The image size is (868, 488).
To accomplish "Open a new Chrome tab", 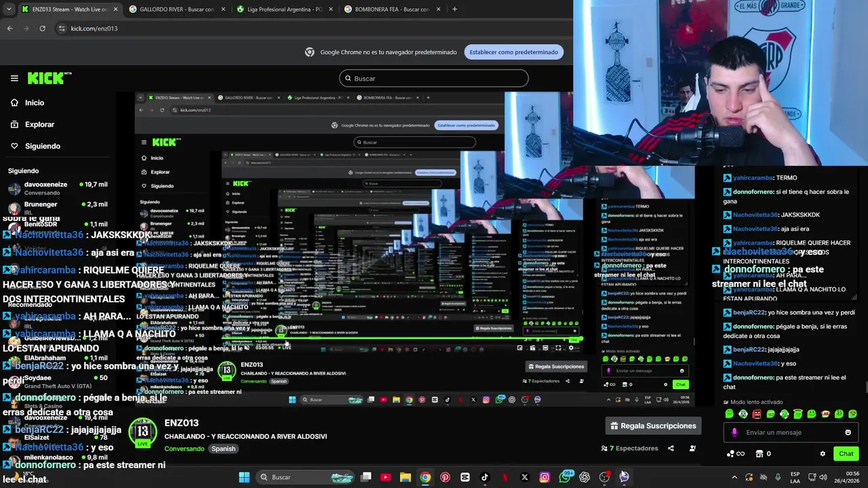I will [454, 9].
